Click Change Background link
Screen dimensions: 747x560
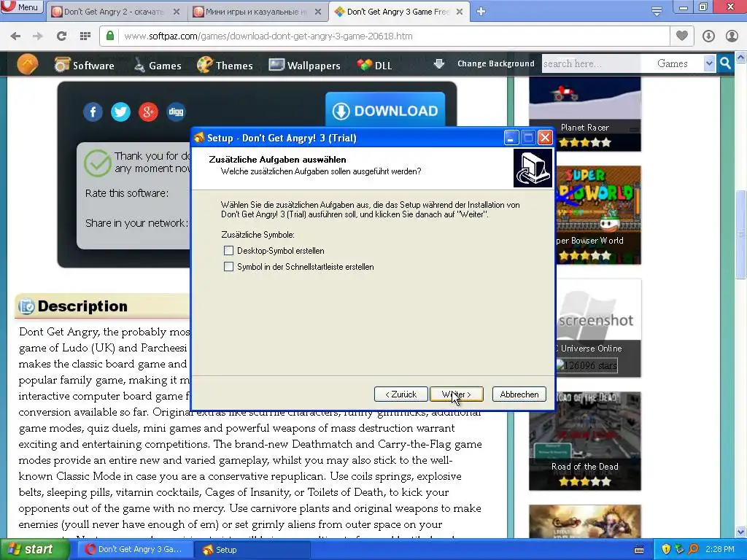[496, 64]
